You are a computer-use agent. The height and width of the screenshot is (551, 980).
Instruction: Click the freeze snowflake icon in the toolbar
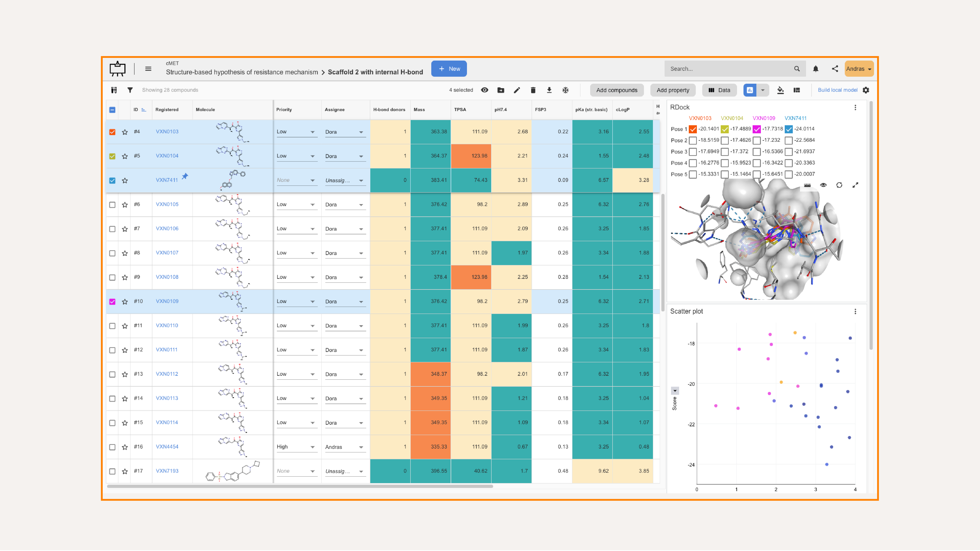(566, 90)
